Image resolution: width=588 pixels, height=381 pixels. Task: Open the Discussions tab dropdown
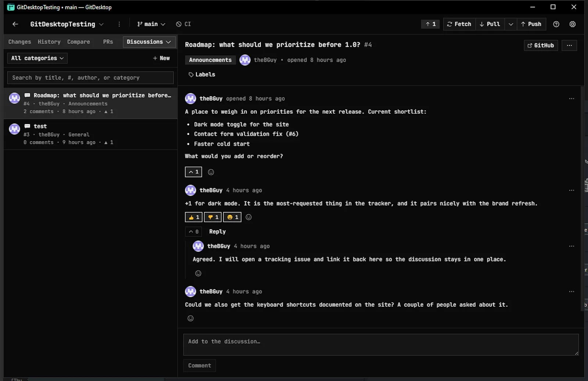coord(149,42)
